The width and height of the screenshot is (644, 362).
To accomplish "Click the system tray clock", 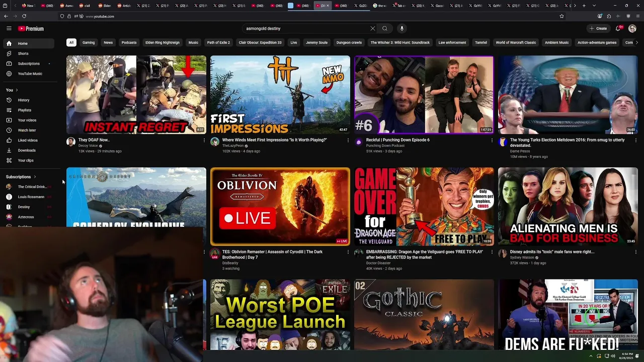I will tap(626, 356).
